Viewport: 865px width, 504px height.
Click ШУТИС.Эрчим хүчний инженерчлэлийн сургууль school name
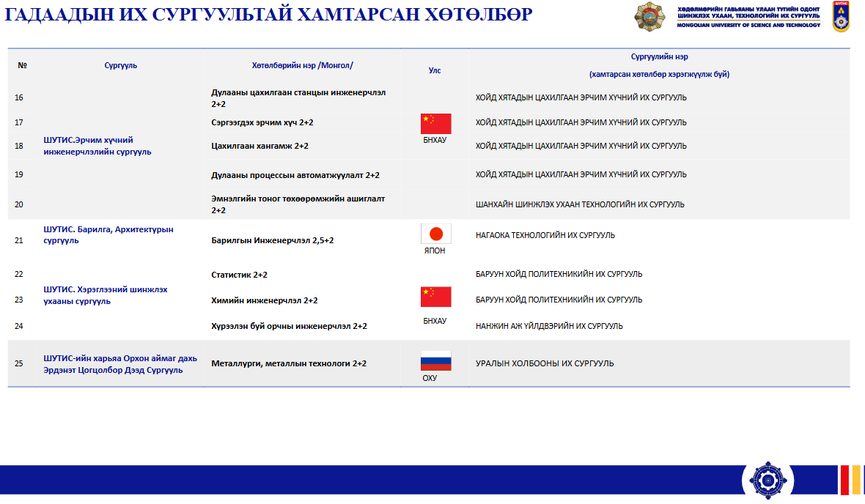pos(97,146)
